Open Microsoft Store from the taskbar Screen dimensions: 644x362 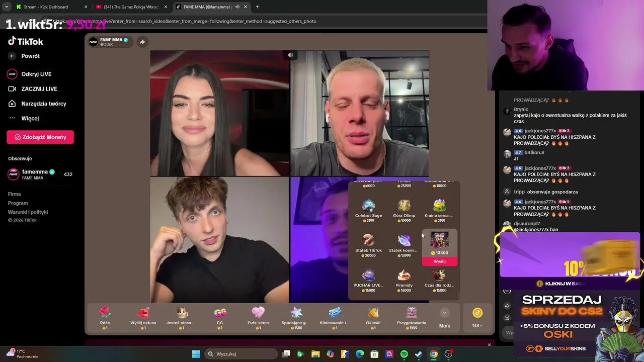[374, 354]
